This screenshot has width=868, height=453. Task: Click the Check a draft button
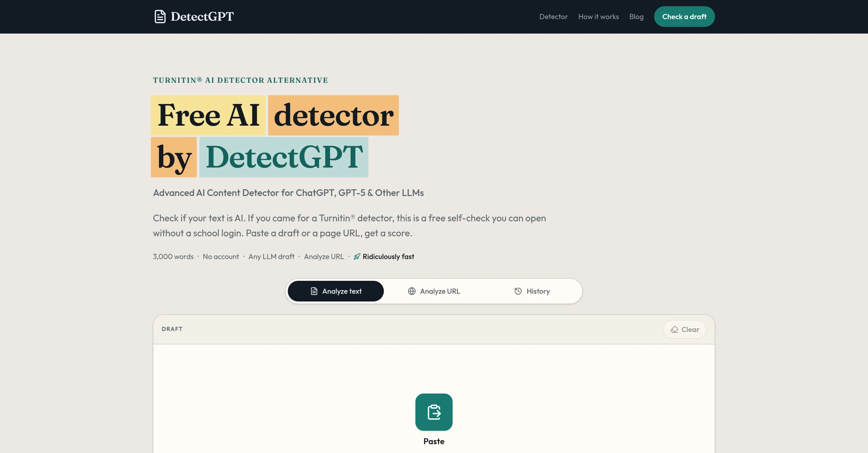pyautogui.click(x=684, y=17)
